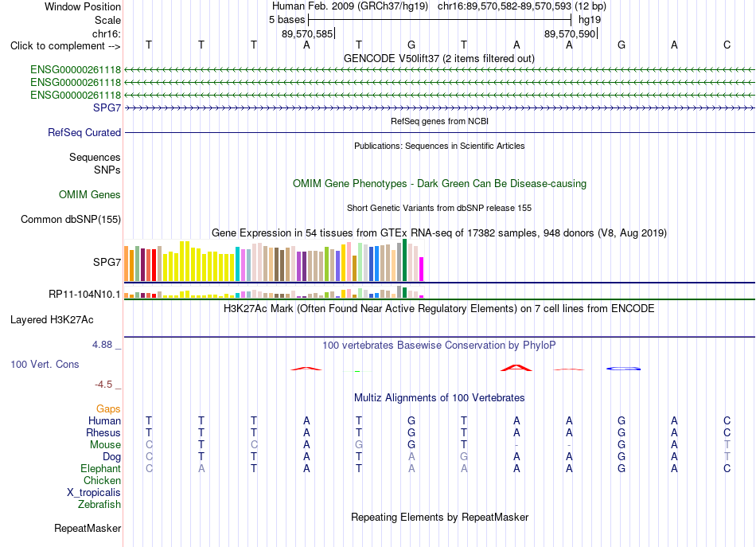Click base C in the complement sequence row
The image size is (756, 547).
pyautogui.click(x=727, y=45)
